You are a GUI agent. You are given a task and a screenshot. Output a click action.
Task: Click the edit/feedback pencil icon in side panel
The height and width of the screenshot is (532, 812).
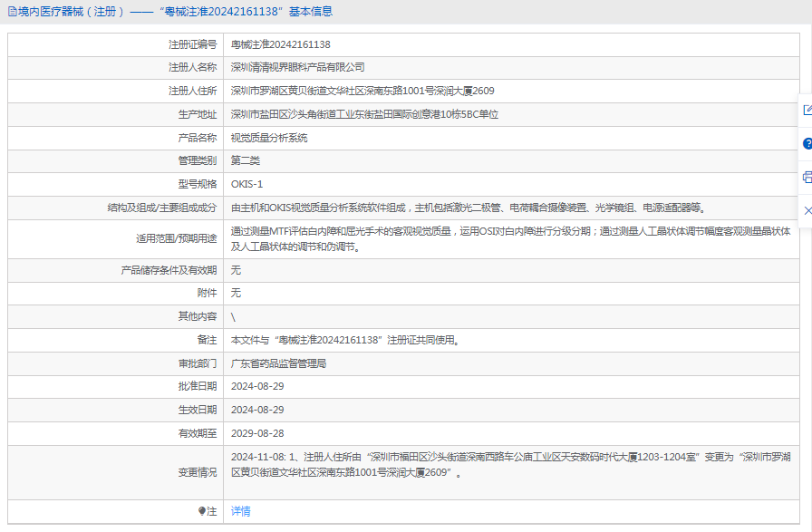point(807,110)
